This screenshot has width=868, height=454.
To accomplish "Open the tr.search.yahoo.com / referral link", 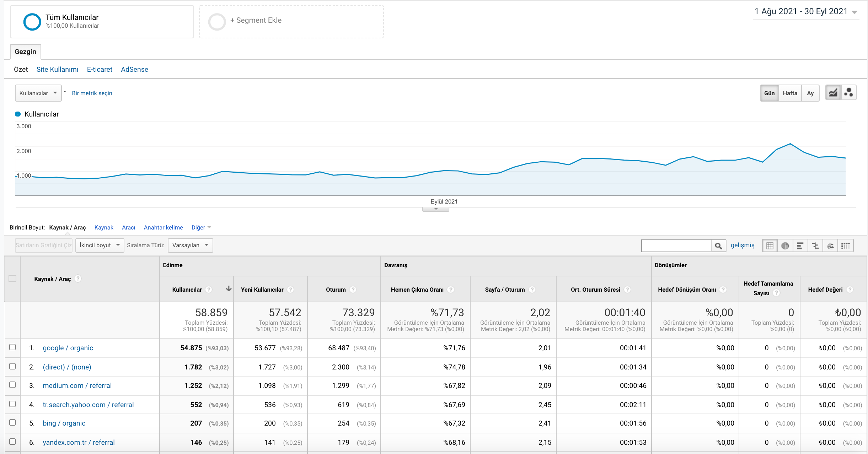I will pos(88,405).
